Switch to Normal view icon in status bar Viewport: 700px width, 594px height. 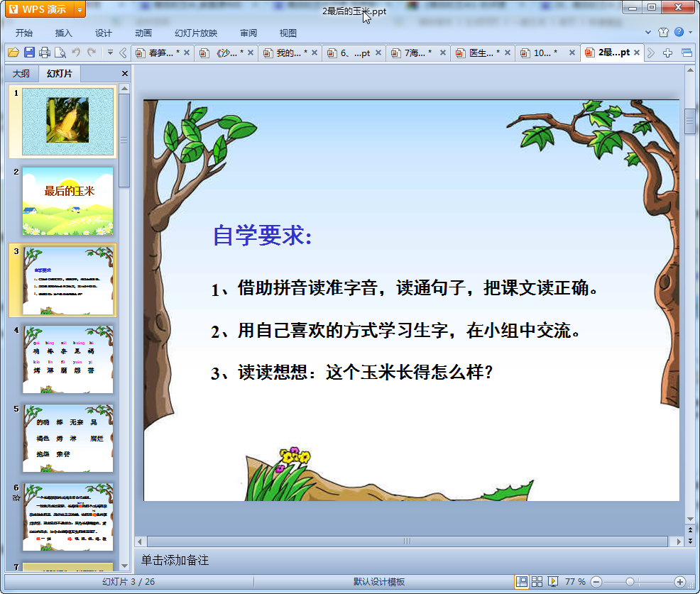pos(521,581)
